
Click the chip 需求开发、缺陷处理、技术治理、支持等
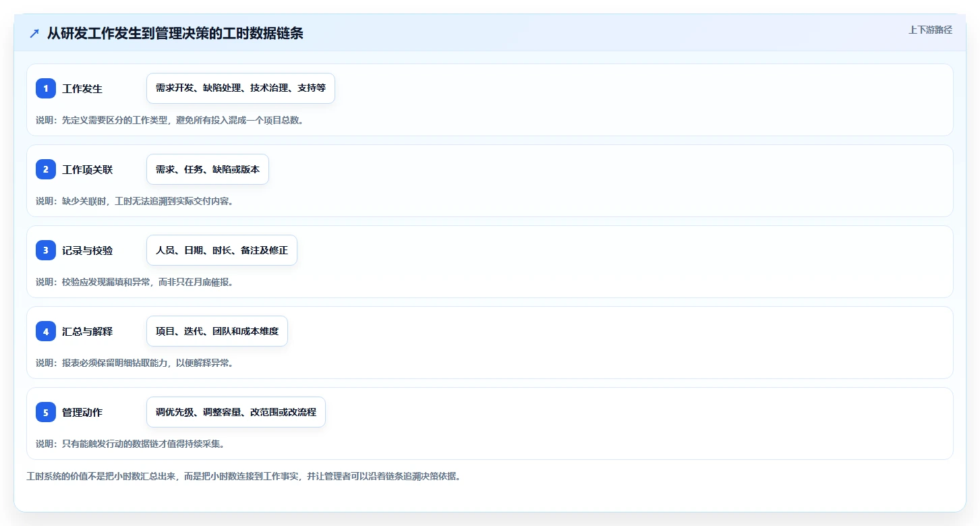[241, 88]
